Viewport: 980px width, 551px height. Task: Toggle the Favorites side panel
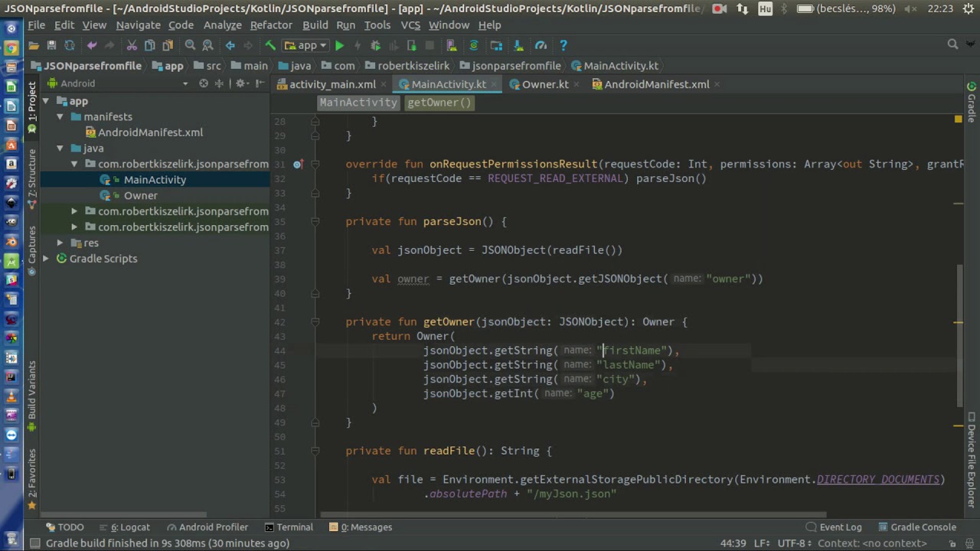point(32,478)
